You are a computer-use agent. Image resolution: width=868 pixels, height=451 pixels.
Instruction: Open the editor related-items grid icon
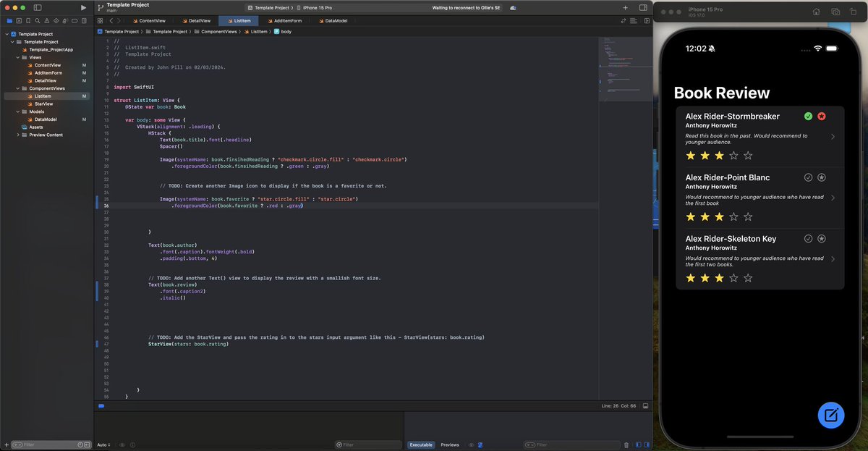[101, 21]
